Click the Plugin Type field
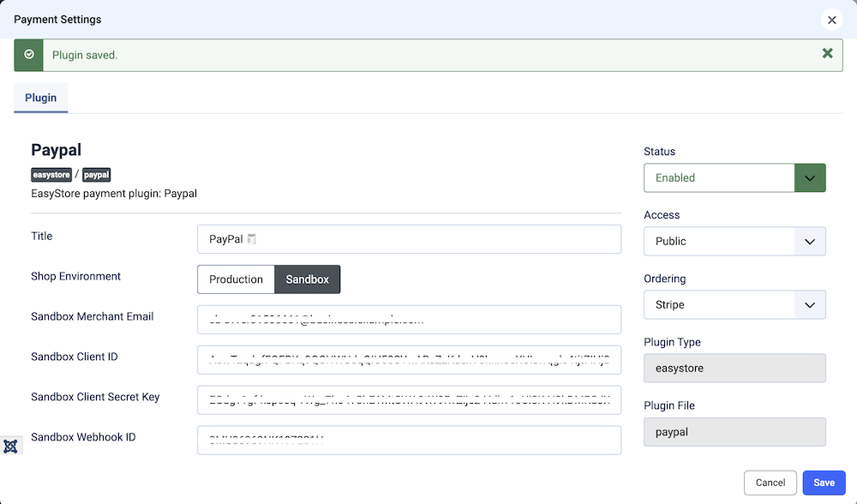The height and width of the screenshot is (504, 857). coord(734,368)
